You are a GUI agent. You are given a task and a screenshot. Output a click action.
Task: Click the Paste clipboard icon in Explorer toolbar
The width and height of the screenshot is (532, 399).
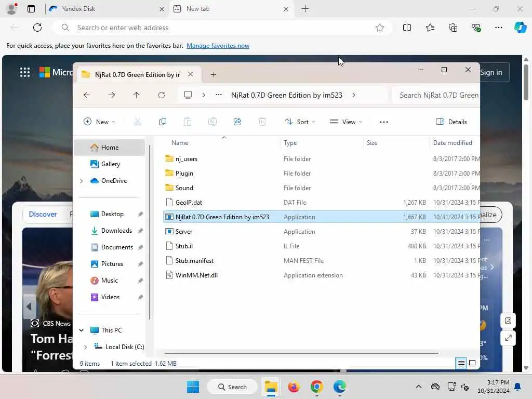(x=187, y=122)
